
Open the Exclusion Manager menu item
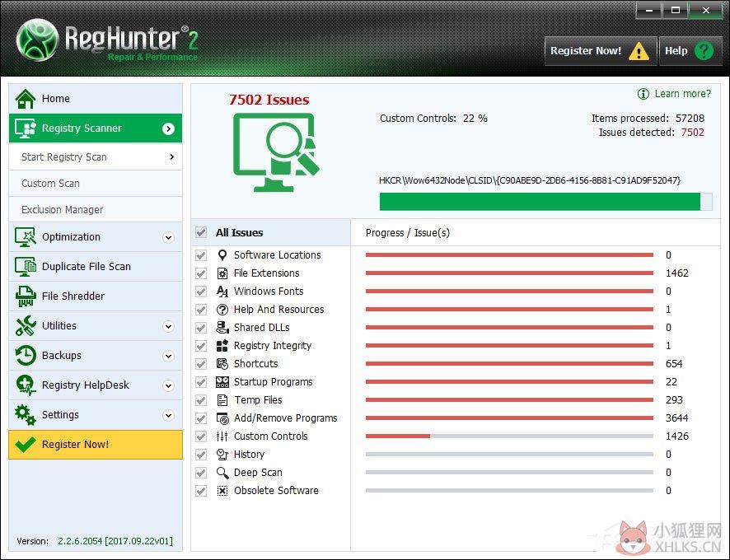96,209
